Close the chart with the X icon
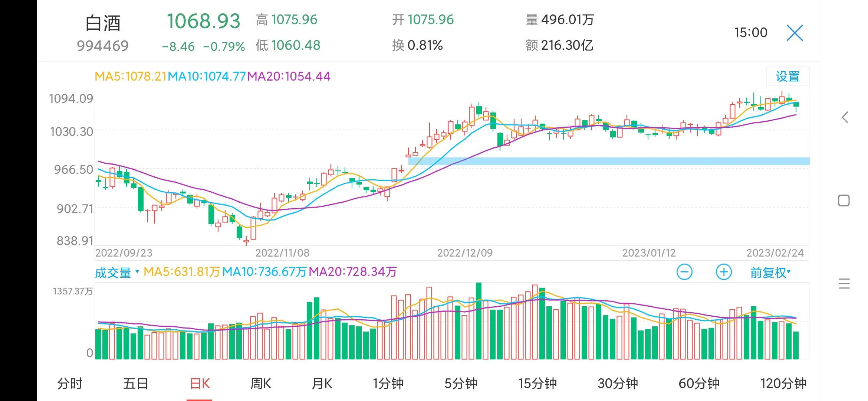 [x=795, y=33]
